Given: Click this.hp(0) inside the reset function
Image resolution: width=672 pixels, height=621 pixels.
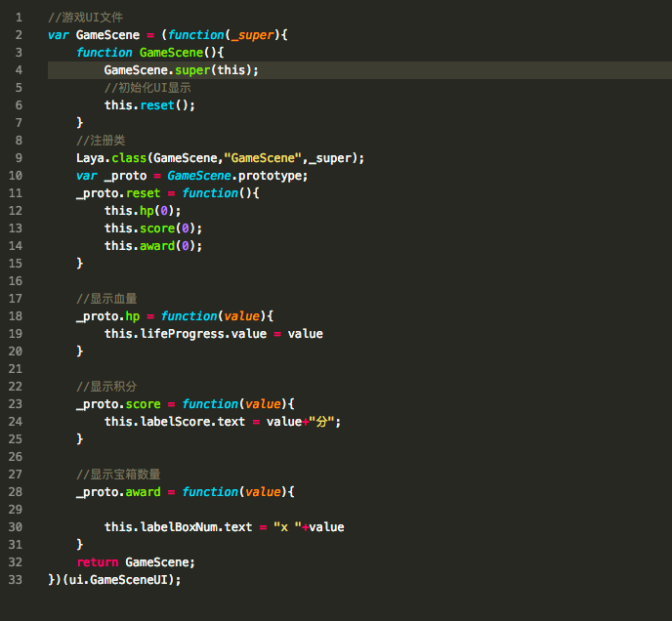Looking at the screenshot, I should (143, 211).
